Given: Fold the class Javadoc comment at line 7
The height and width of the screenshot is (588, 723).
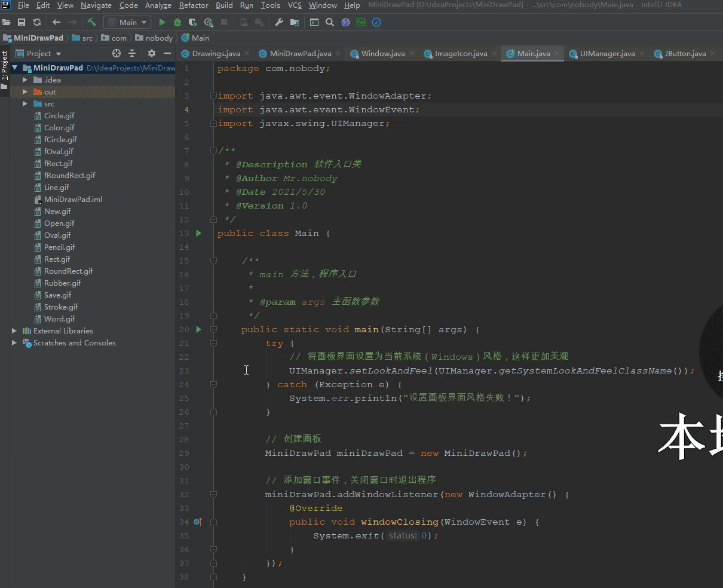Looking at the screenshot, I should (213, 151).
